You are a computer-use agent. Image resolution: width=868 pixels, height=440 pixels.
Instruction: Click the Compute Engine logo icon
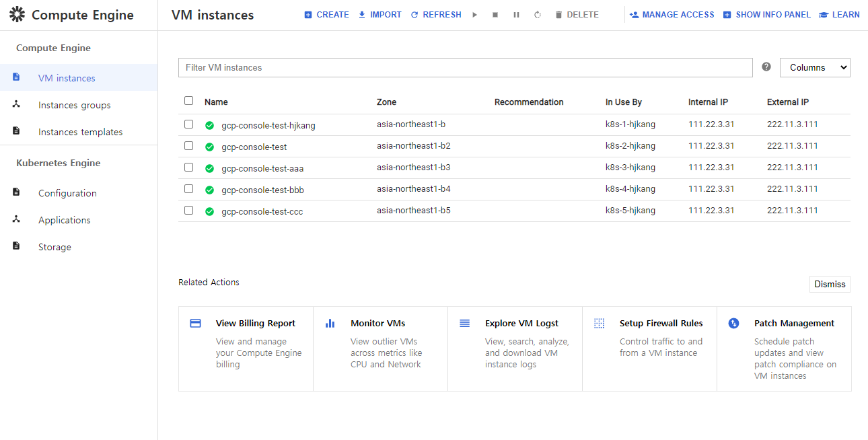pyautogui.click(x=17, y=14)
